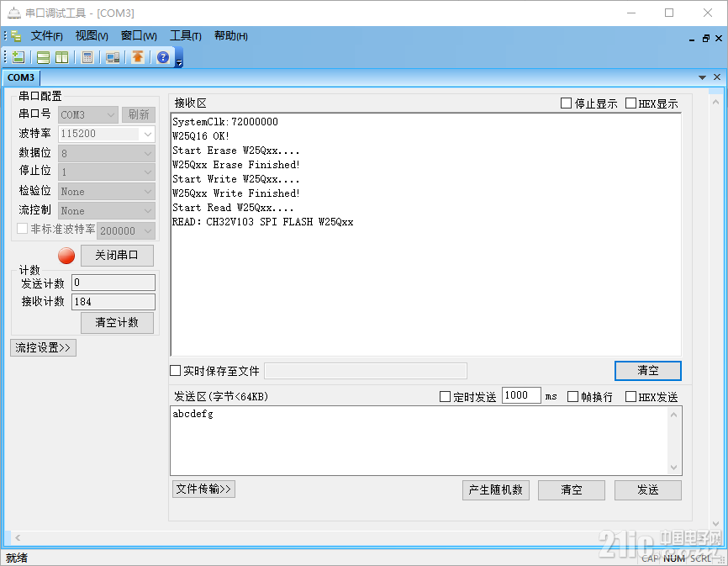Click the MDI document icon beside 文件 menu
Viewport: 728px width, 566px height.
(x=16, y=36)
